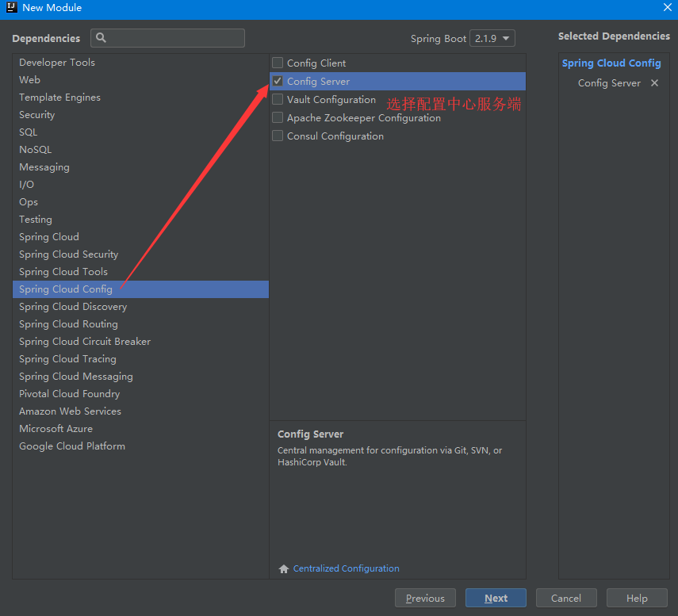The width and height of the screenshot is (678, 616).
Task: Click the home icon beside Centralized Configuration
Action: tap(284, 569)
